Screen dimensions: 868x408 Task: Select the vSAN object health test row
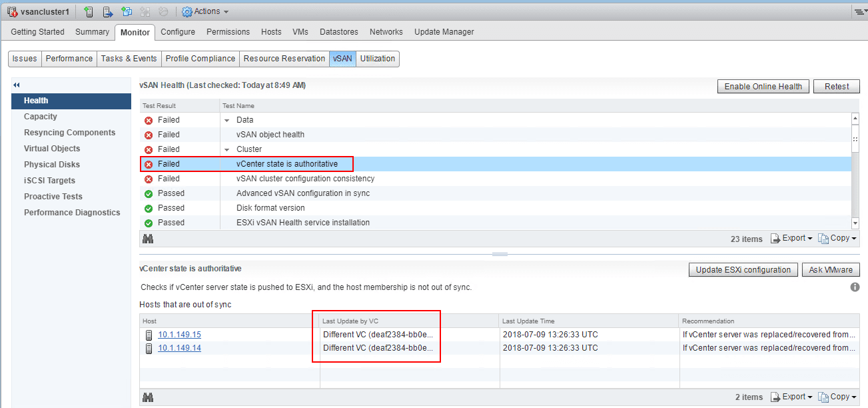click(x=495, y=135)
